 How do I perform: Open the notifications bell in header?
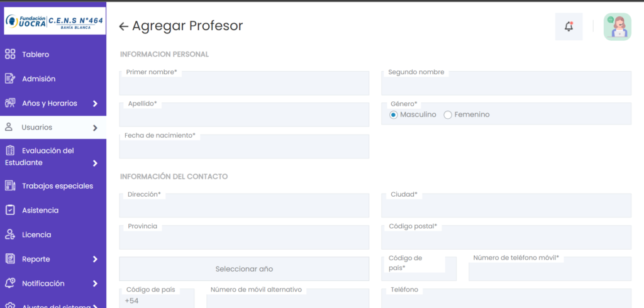pyautogui.click(x=569, y=26)
